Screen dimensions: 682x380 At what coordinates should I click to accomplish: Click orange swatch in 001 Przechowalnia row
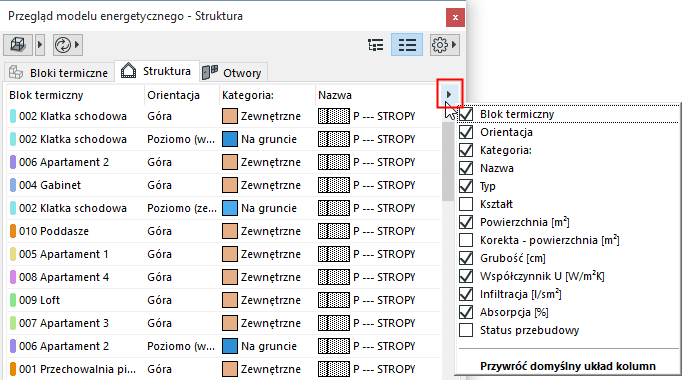click(x=230, y=369)
